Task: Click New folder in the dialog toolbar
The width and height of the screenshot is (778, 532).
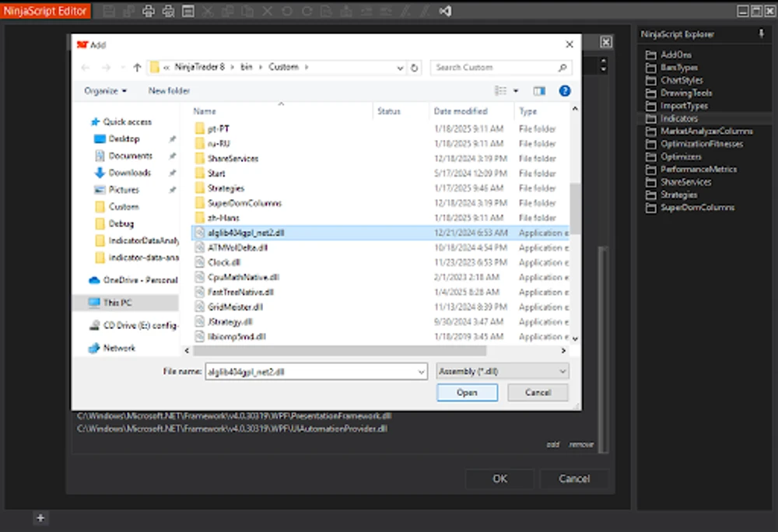Action: pyautogui.click(x=169, y=91)
